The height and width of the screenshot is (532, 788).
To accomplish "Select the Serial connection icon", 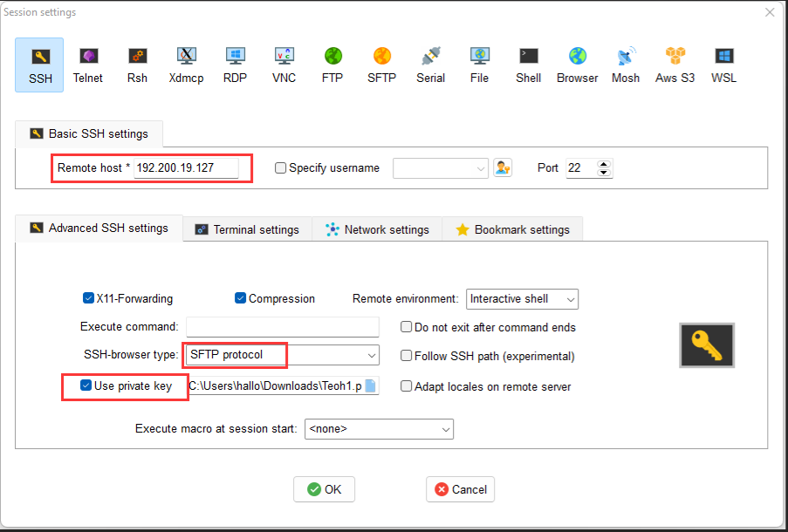I will click(x=430, y=65).
